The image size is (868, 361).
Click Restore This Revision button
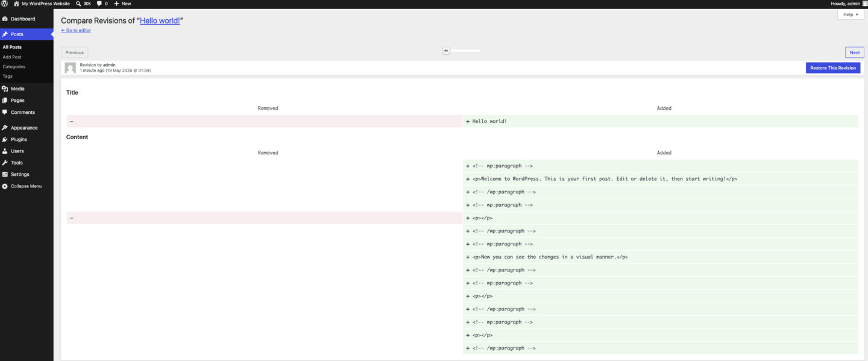pyautogui.click(x=833, y=68)
